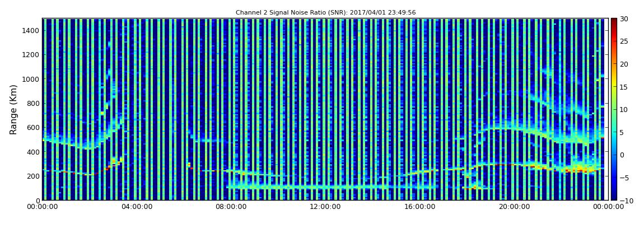644x228 pixels.
Task: Click the colorbar tick label −10
Action: click(625, 201)
